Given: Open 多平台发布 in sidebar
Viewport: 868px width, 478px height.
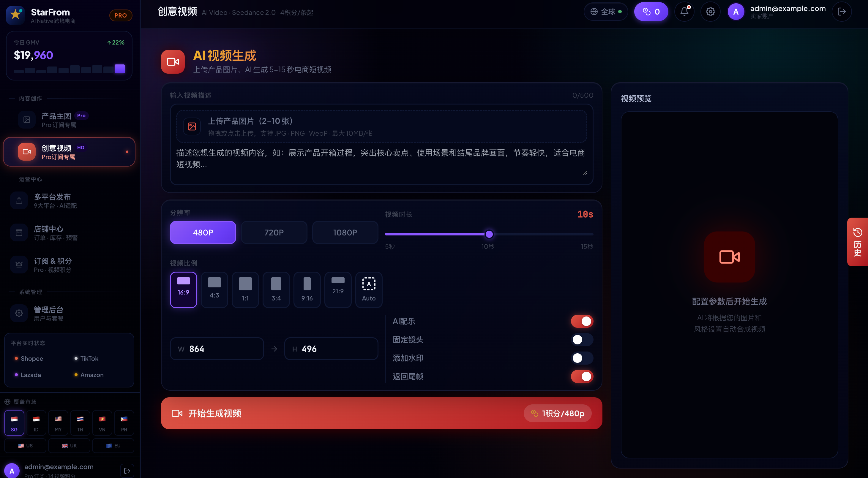Looking at the screenshot, I should point(69,200).
